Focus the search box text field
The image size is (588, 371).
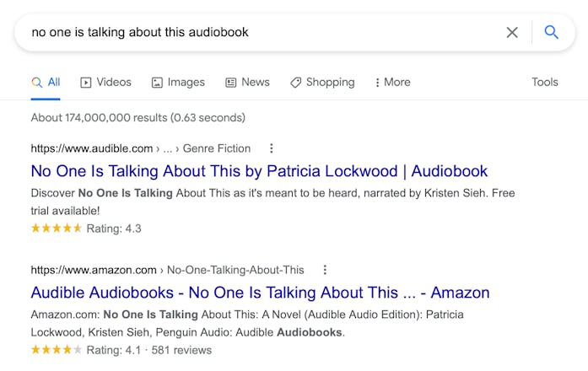(x=253, y=33)
